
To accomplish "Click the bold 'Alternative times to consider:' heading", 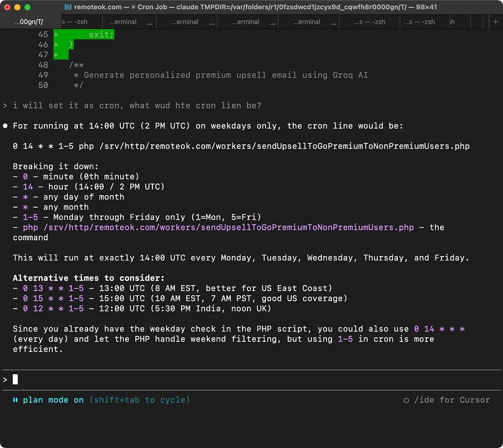I will pos(89,278).
